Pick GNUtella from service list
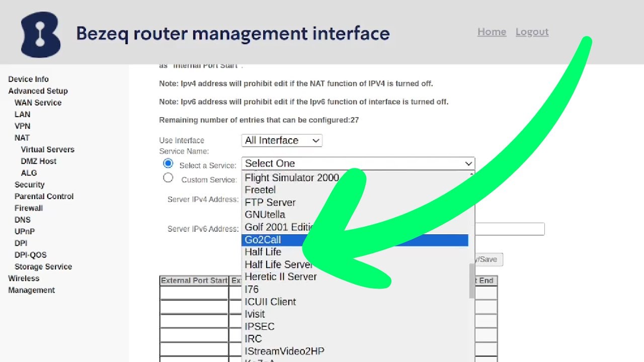 [x=355, y=215]
